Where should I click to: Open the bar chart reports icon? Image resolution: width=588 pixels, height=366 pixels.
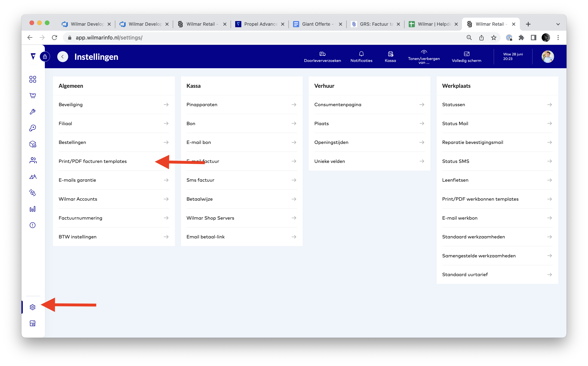click(33, 209)
